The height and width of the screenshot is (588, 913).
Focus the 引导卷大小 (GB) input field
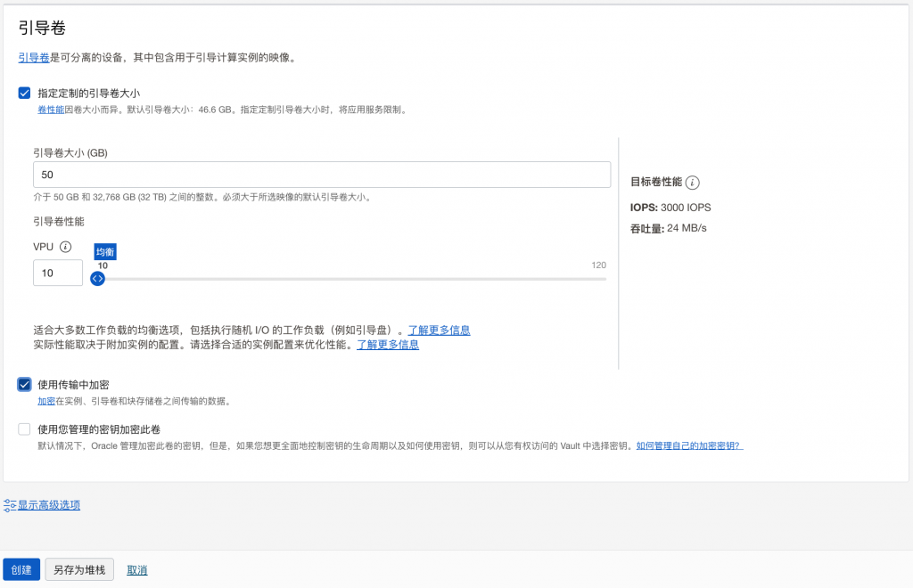321,175
